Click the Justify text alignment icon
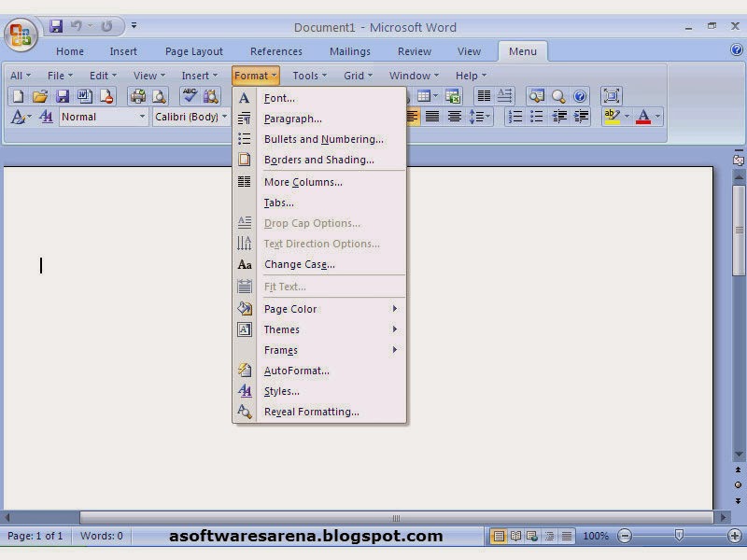 [432, 116]
